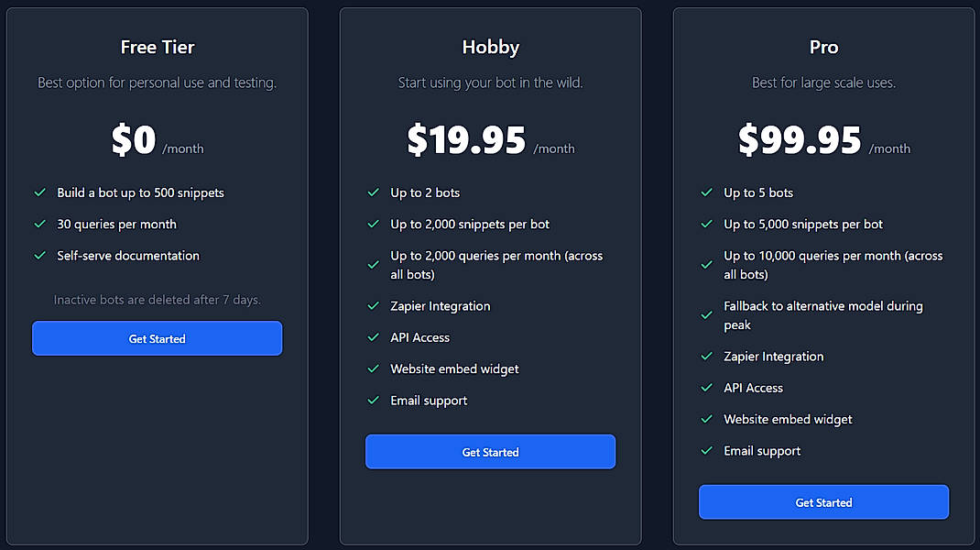Click the $99.95 price label
This screenshot has height=550, width=980.
click(x=798, y=139)
